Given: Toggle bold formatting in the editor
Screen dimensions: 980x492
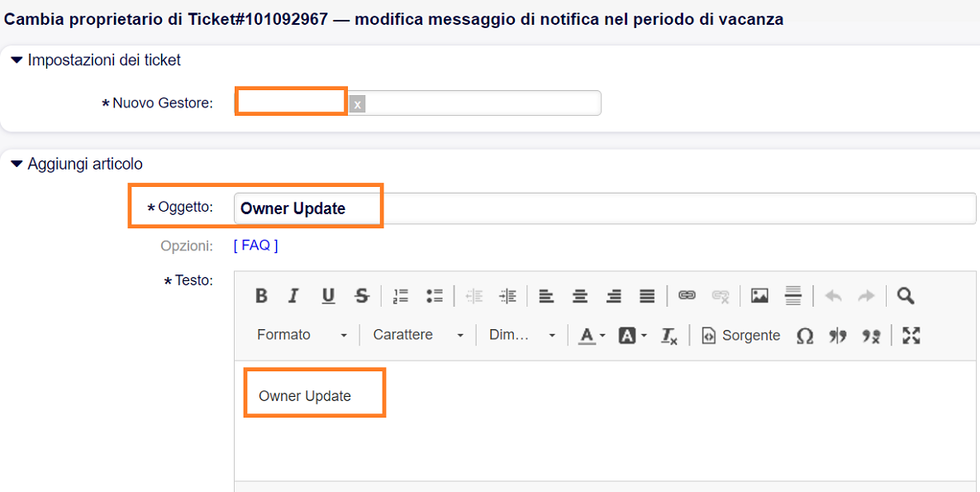Looking at the screenshot, I should 261,296.
